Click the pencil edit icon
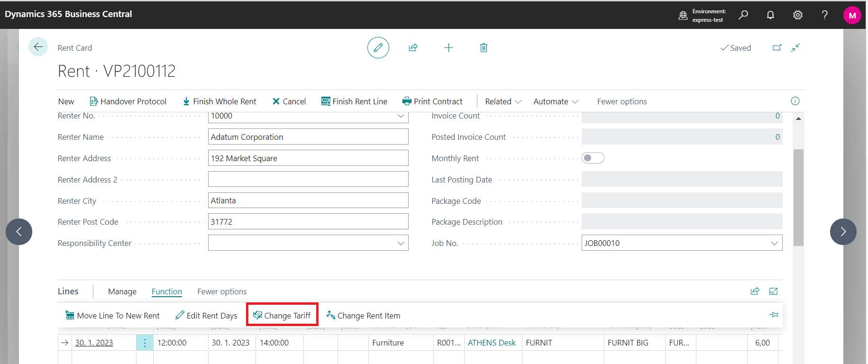This screenshot has width=868, height=364. click(x=378, y=48)
